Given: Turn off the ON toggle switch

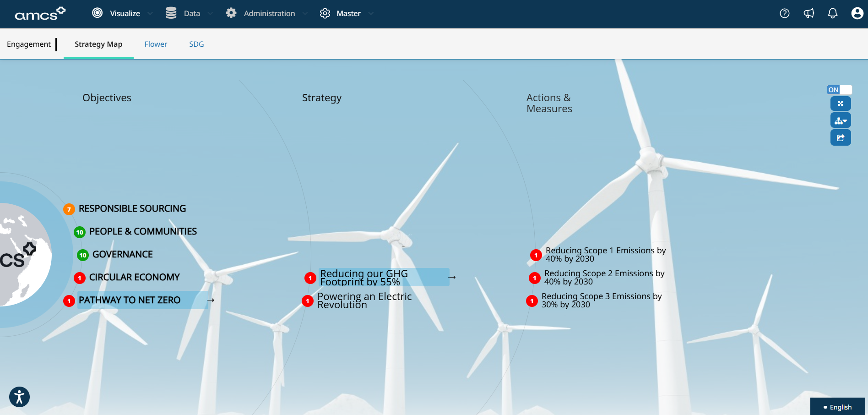Looking at the screenshot, I should coord(839,90).
